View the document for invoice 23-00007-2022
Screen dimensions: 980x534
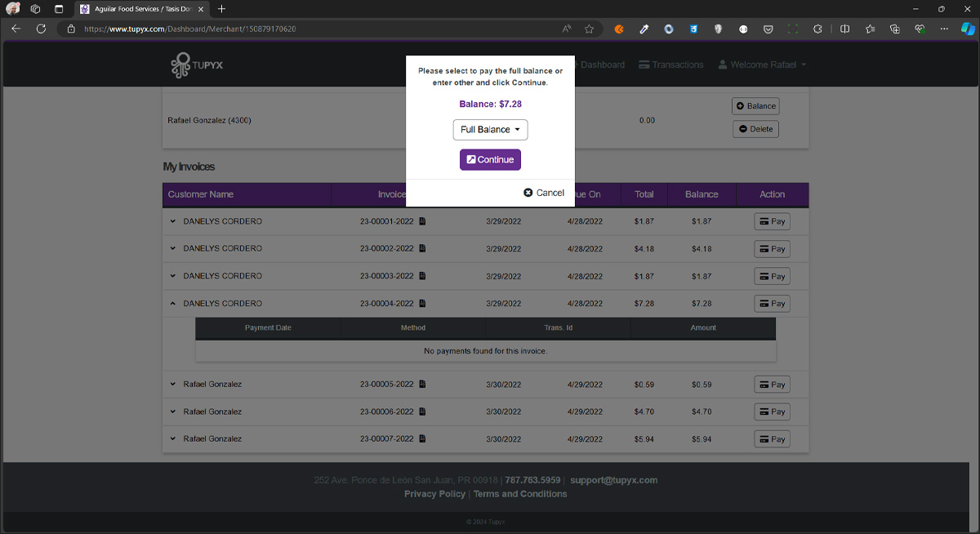point(423,439)
